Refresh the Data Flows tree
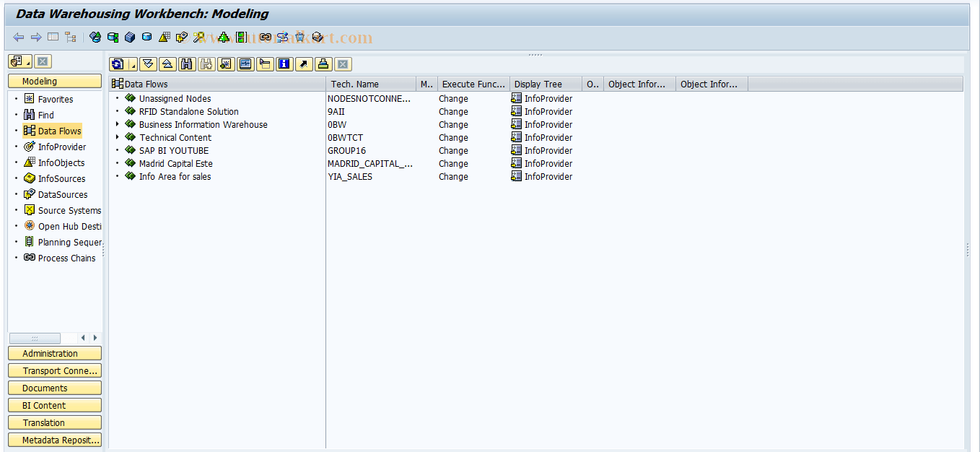The width and height of the screenshot is (980, 452). click(118, 64)
